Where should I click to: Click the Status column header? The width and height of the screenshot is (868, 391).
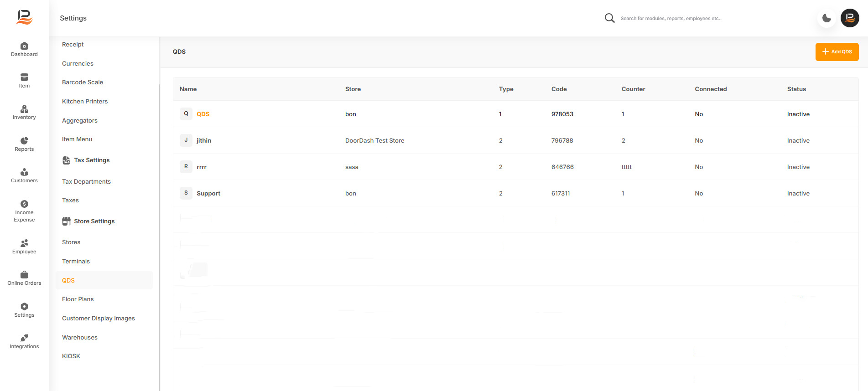(x=796, y=89)
